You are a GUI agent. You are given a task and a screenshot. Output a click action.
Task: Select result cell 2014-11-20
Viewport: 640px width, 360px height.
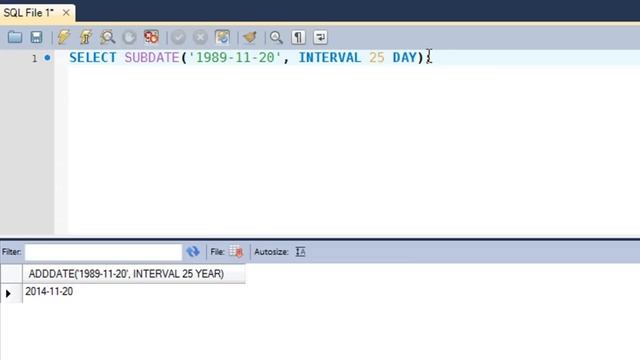point(49,292)
